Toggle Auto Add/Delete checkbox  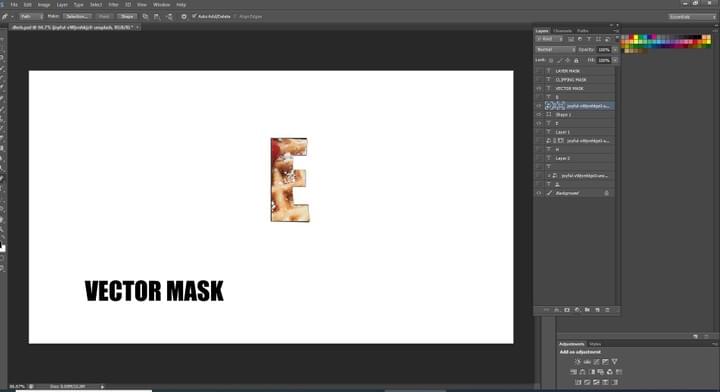194,17
